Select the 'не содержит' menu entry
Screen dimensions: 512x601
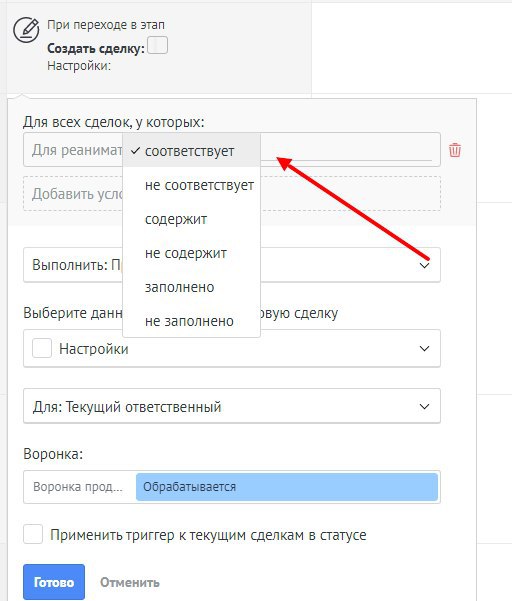[x=192, y=253]
